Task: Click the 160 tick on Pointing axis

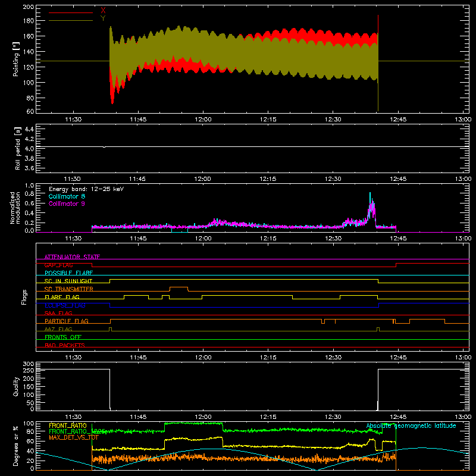Action: pos(29,36)
